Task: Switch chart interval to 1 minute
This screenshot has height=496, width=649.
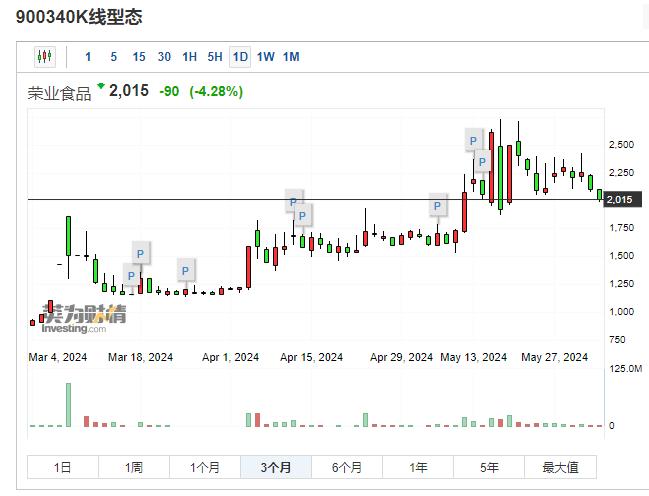Action: click(88, 57)
